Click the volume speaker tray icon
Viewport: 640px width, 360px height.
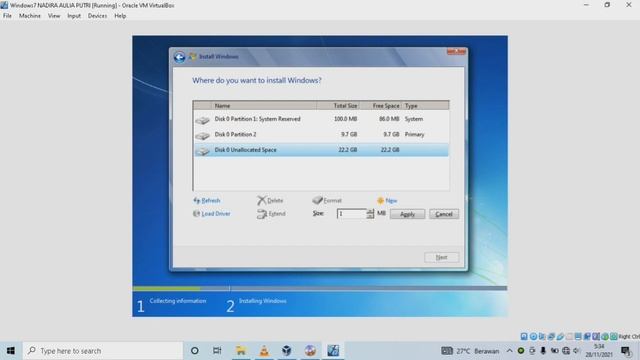[x=576, y=351]
